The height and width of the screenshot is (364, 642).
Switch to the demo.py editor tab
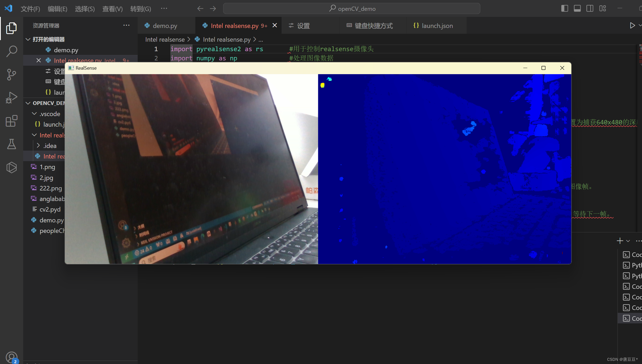click(166, 26)
